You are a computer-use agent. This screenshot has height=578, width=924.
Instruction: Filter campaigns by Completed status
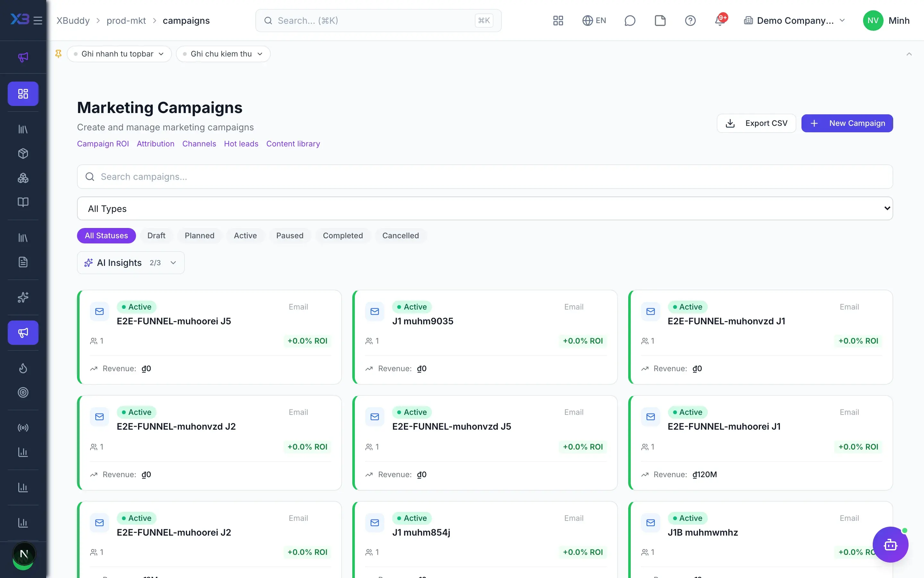343,235
